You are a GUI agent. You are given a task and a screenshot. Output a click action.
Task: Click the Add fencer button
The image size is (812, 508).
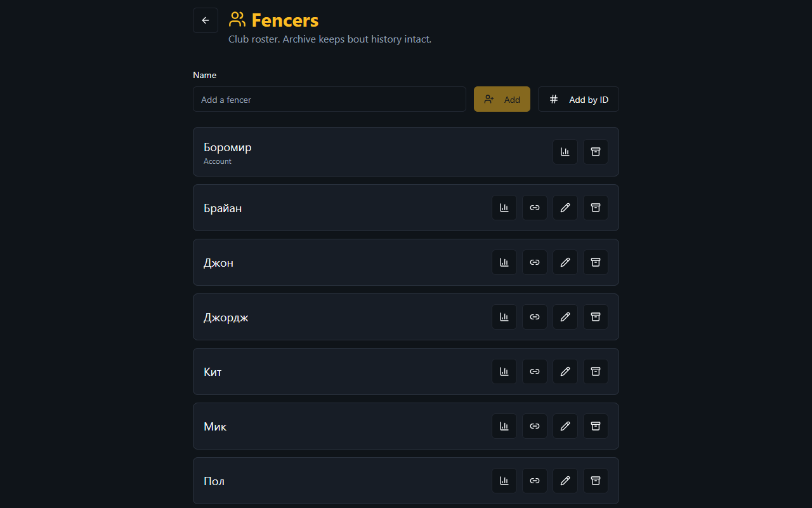click(502, 99)
